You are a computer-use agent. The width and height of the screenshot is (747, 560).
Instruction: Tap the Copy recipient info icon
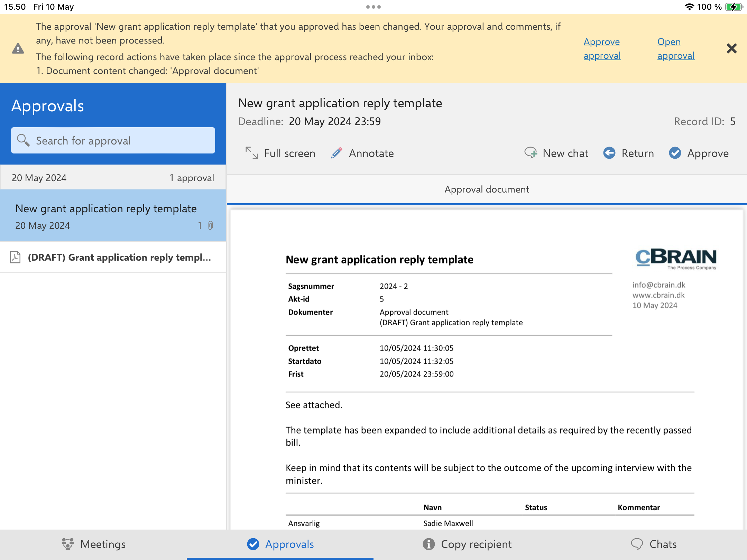coord(429,544)
